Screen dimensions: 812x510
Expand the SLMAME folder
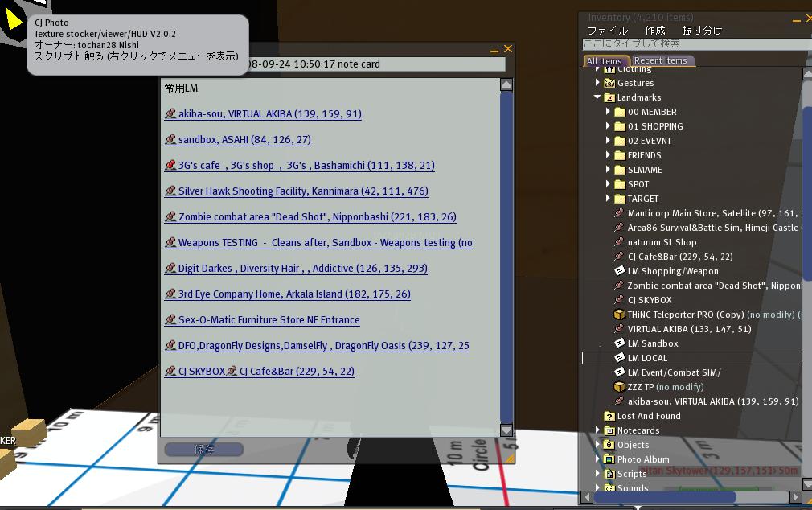tap(608, 170)
